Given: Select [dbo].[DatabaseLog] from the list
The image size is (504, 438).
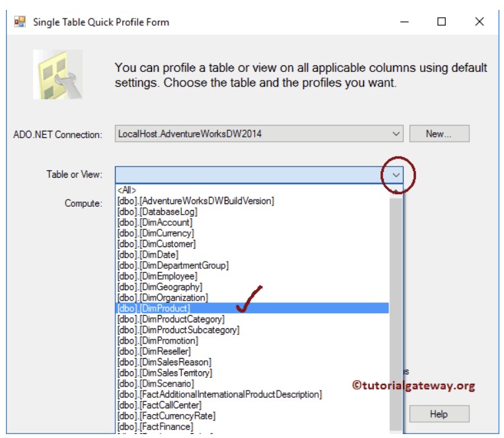Looking at the screenshot, I should (x=252, y=211).
